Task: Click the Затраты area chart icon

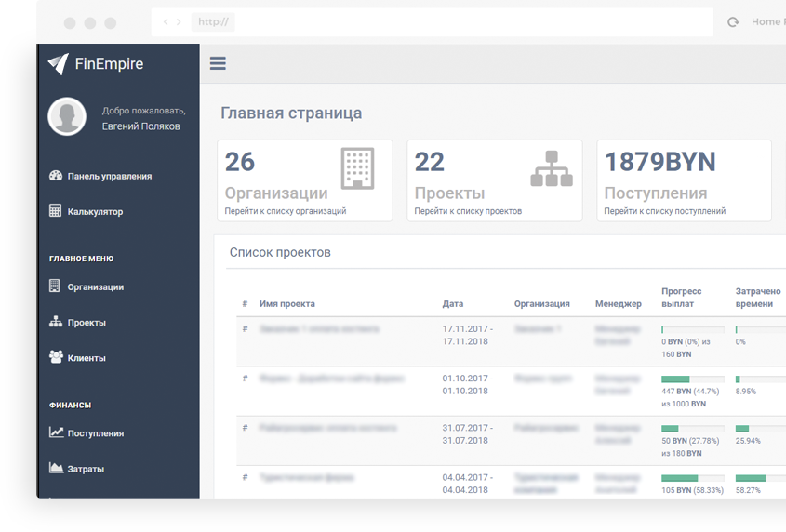Action: coord(56,468)
